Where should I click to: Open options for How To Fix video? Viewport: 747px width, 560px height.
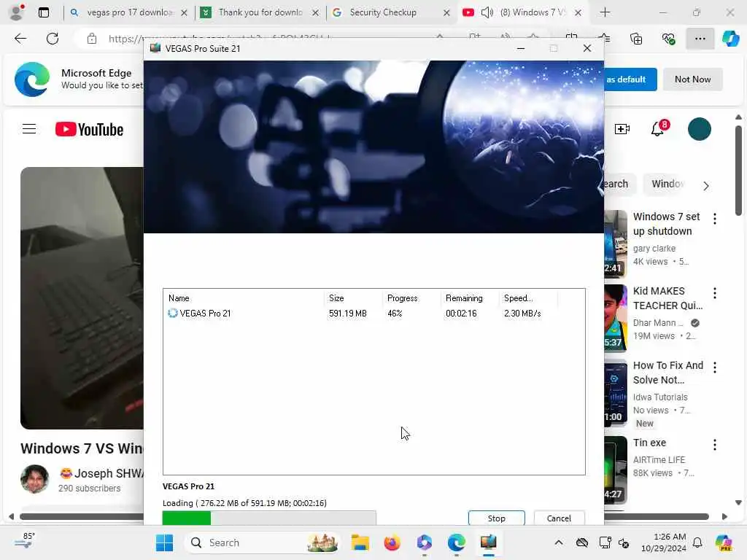715,367
